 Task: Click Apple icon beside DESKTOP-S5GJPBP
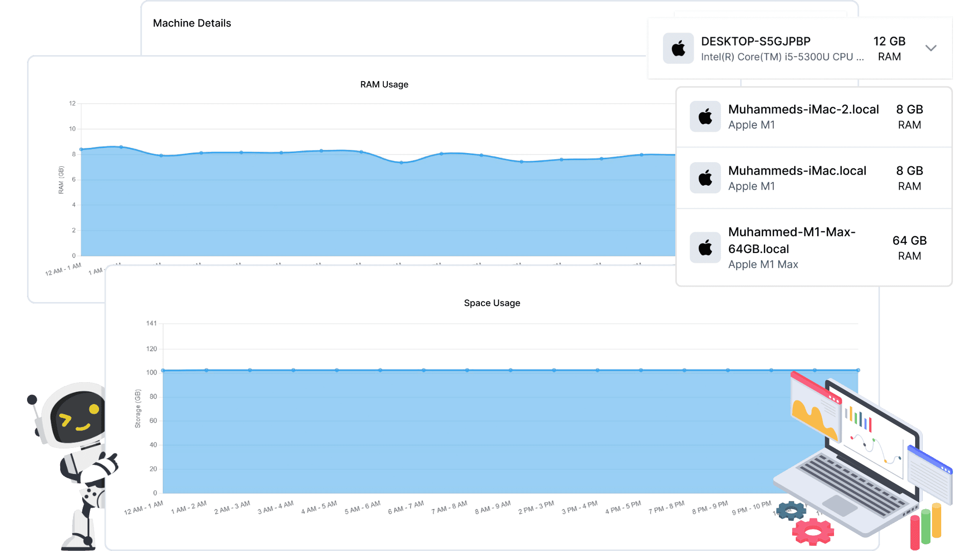pyautogui.click(x=678, y=48)
